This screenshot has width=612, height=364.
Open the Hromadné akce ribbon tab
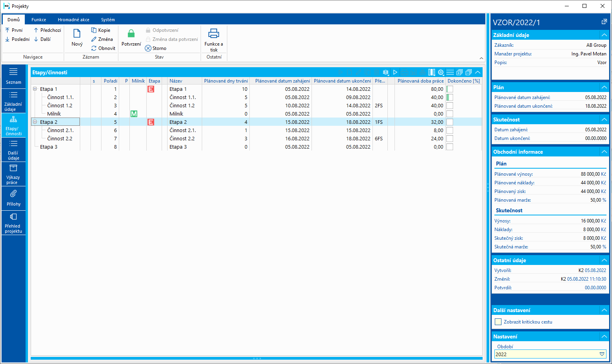[74, 20]
